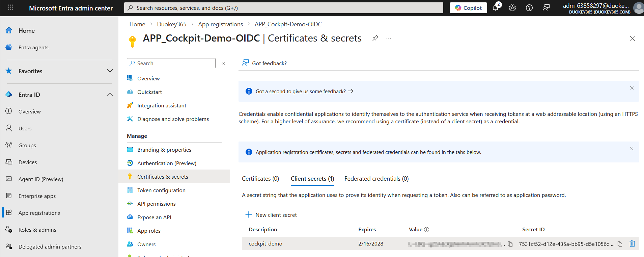Pin the Certificates & secrets page

(375, 38)
